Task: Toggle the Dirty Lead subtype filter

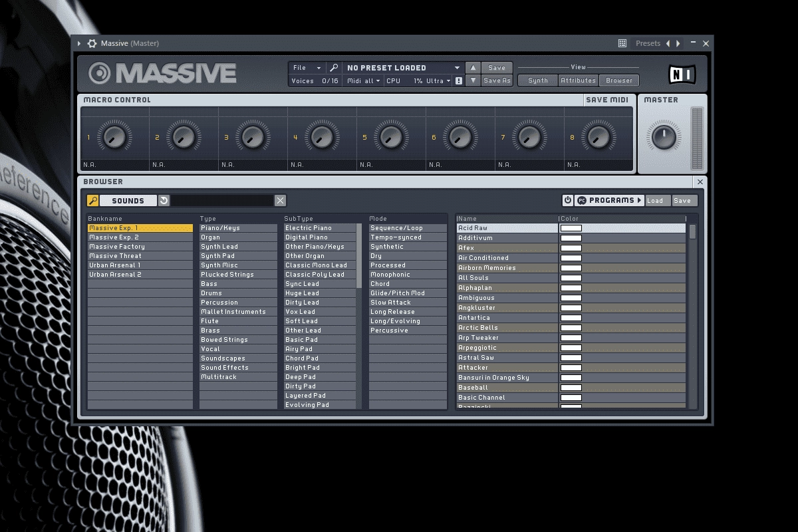Action: [320, 303]
